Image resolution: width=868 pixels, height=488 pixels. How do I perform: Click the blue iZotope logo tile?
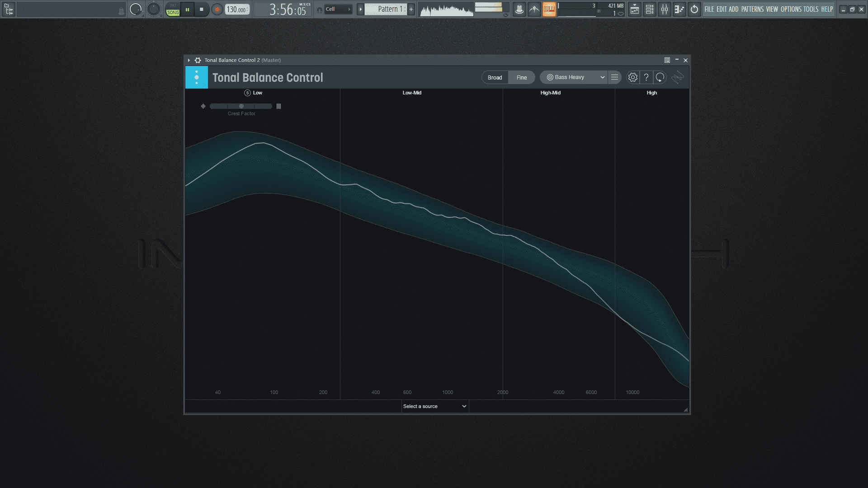[x=197, y=77]
